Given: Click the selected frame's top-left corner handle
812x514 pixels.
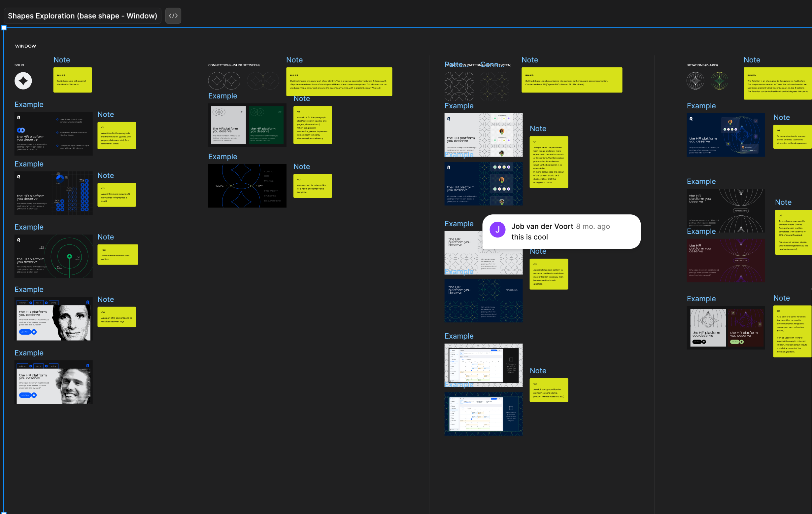Looking at the screenshot, I should pyautogui.click(x=4, y=28).
